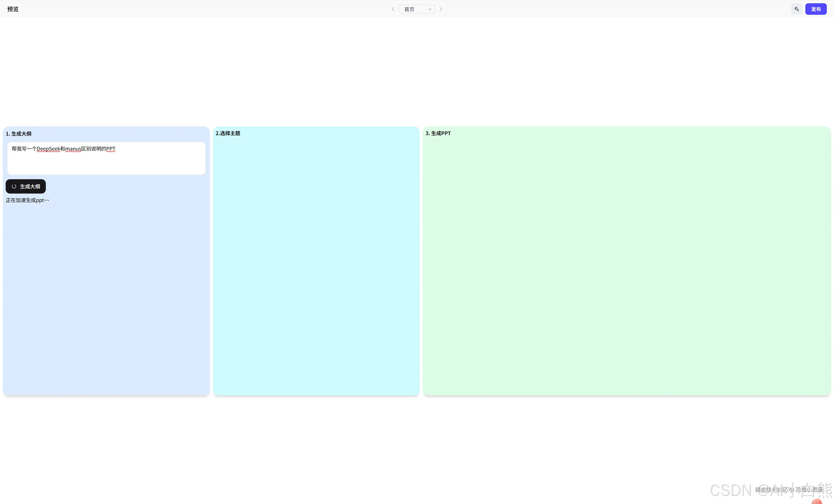This screenshot has height=504, width=834.
Task: Click the pink mascot icon at bottom right
Action: [816, 501]
